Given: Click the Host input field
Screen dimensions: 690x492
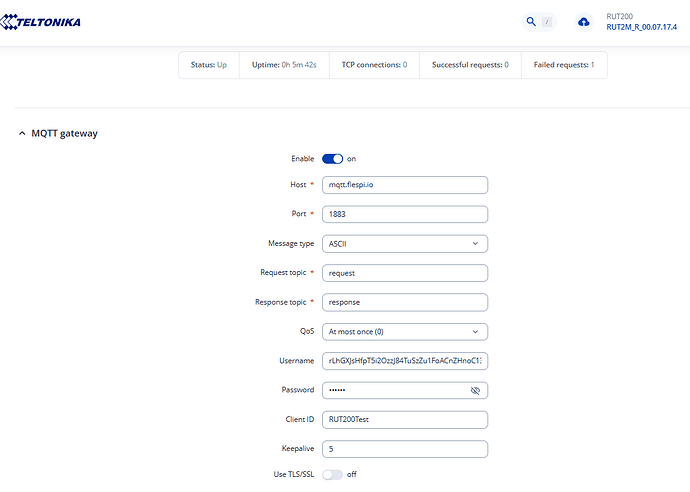Looking at the screenshot, I should [404, 185].
